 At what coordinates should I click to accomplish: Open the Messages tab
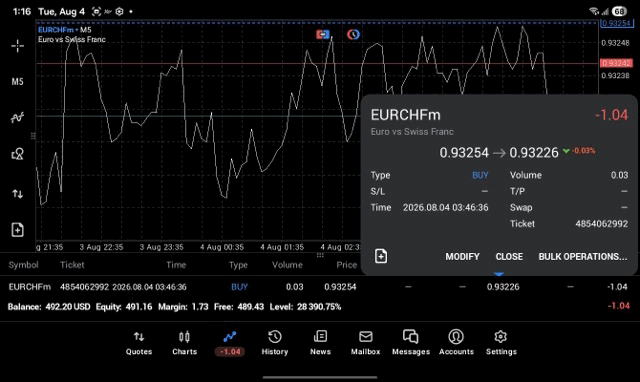pos(411,343)
